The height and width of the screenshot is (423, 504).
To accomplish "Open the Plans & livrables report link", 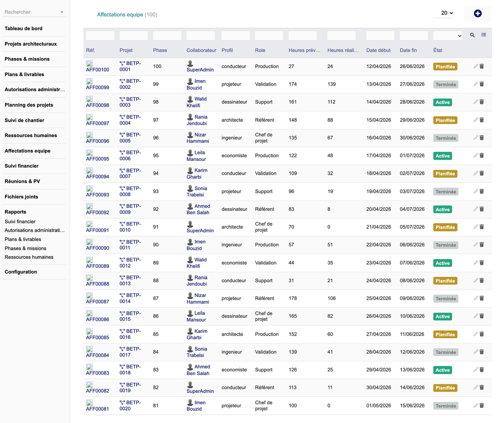I will coord(23,239).
